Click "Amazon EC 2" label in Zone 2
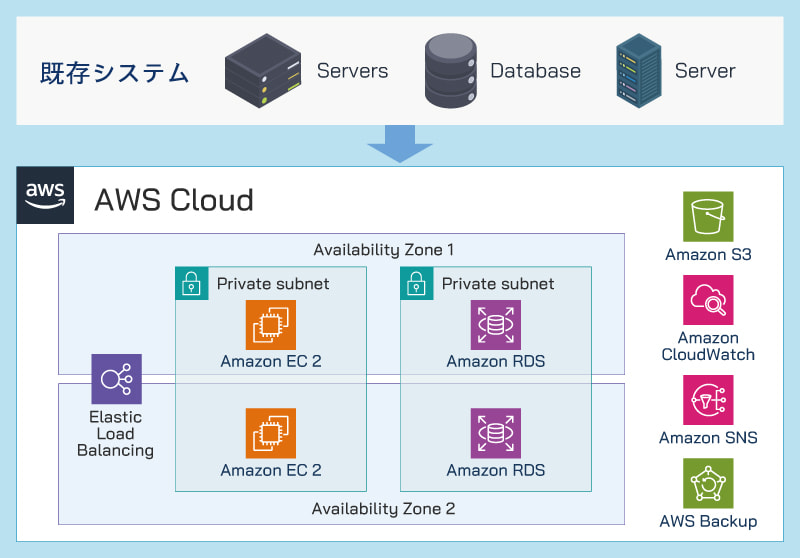This screenshot has height=558, width=800. (271, 470)
